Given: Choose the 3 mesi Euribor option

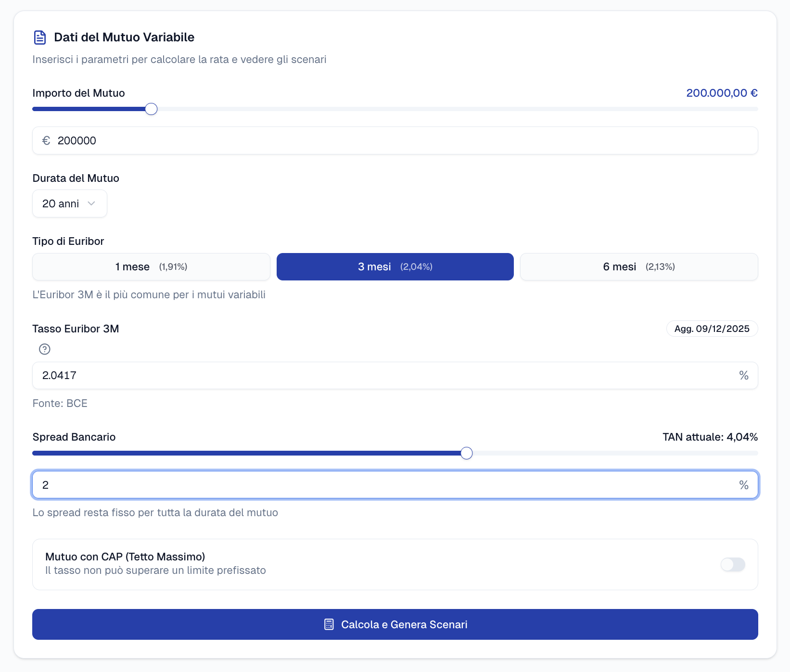Looking at the screenshot, I should 395,267.
